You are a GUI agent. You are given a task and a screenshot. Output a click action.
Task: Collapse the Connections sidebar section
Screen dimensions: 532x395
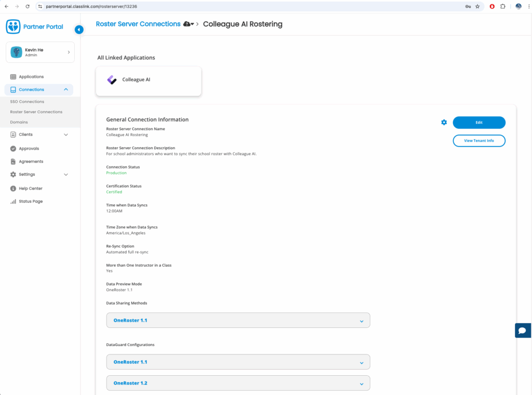click(65, 89)
